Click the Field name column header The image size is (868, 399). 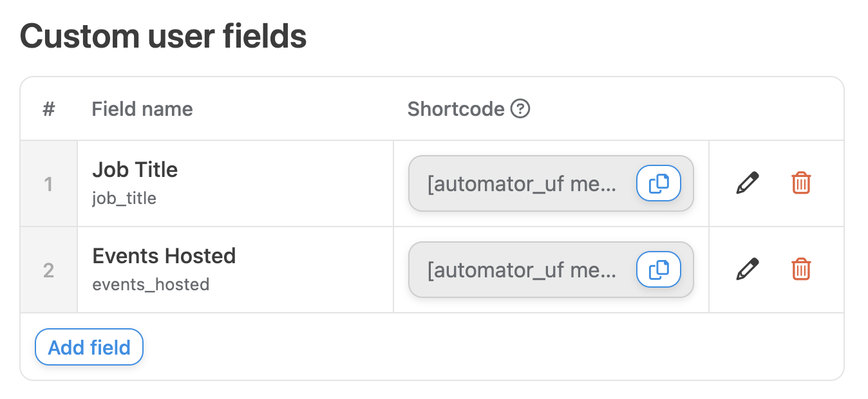tap(142, 109)
